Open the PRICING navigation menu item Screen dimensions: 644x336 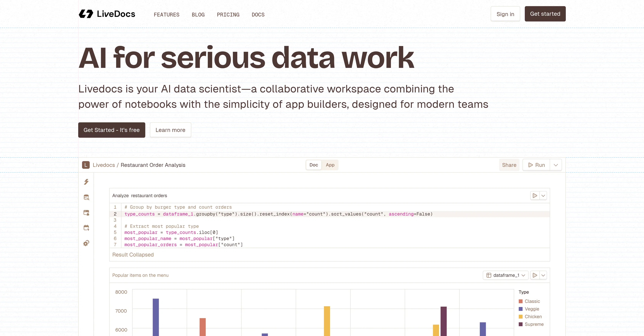click(x=228, y=15)
